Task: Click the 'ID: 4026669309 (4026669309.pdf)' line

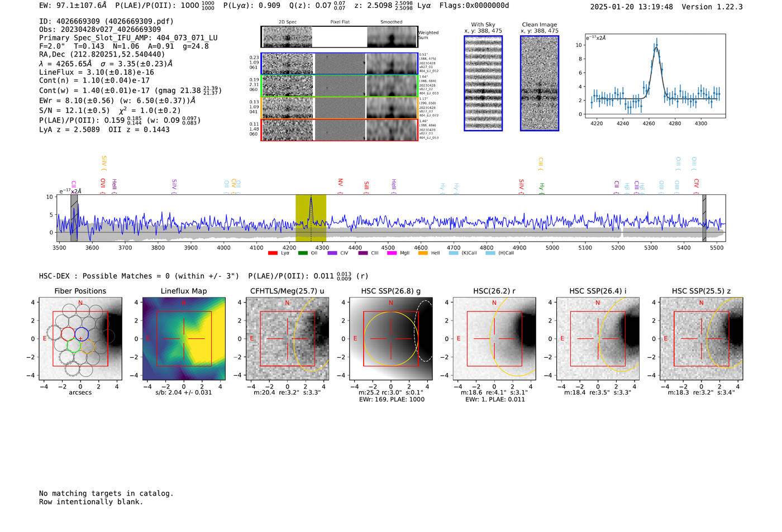Action: click(x=107, y=21)
